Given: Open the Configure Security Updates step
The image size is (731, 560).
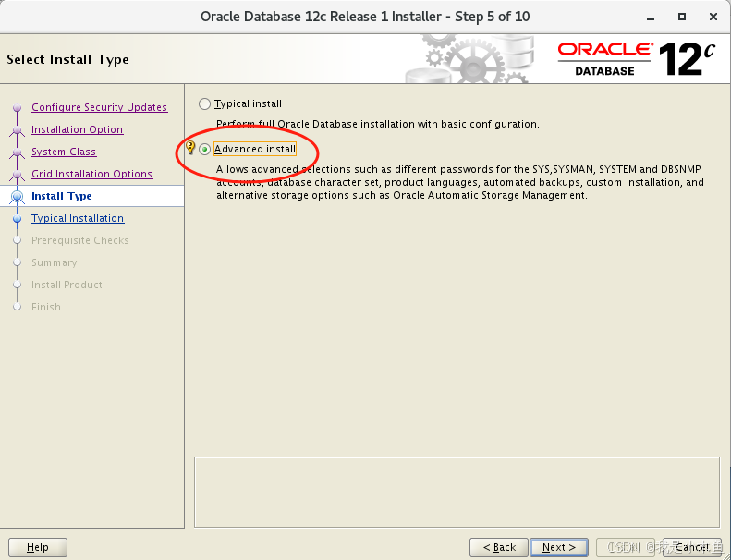Looking at the screenshot, I should pos(99,107).
